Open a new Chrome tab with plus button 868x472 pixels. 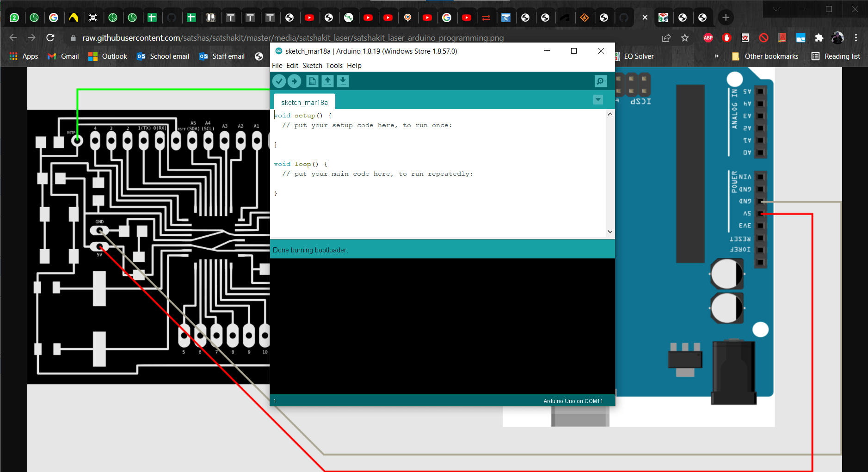pyautogui.click(x=726, y=18)
